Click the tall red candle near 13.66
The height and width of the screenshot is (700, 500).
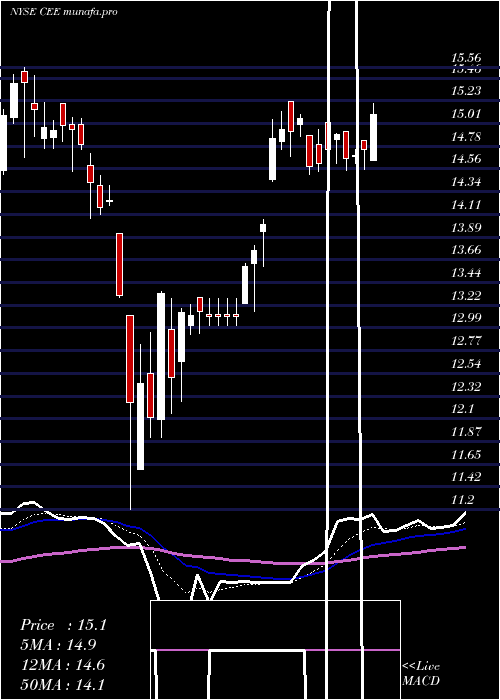pos(120,264)
